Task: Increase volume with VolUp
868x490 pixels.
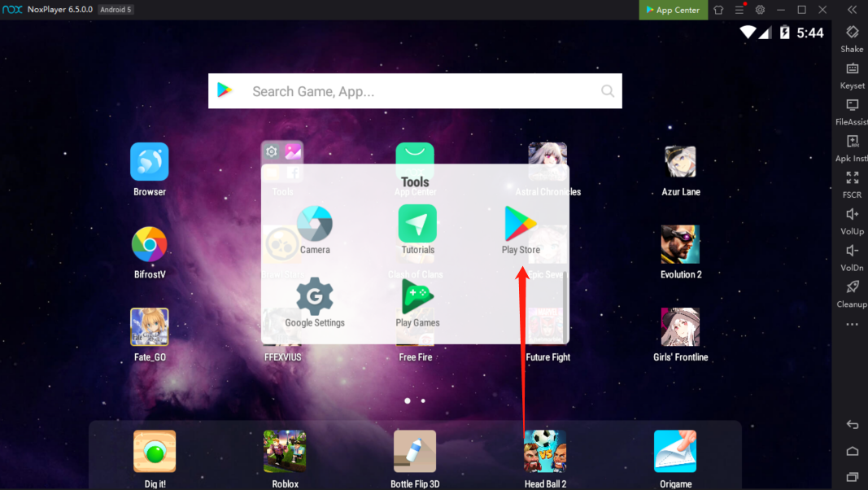Action: click(852, 215)
